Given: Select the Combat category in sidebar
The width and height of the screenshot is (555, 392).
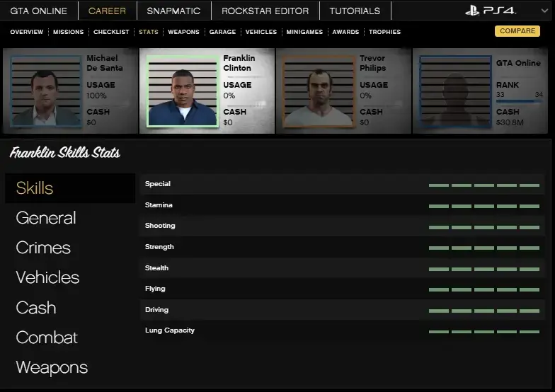Looking at the screenshot, I should pyautogui.click(x=47, y=337).
